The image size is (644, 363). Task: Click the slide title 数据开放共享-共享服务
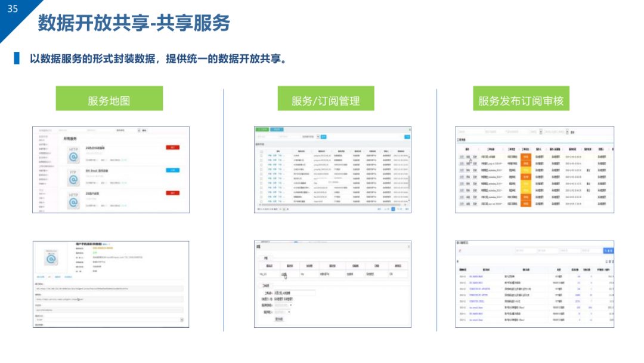(x=134, y=23)
